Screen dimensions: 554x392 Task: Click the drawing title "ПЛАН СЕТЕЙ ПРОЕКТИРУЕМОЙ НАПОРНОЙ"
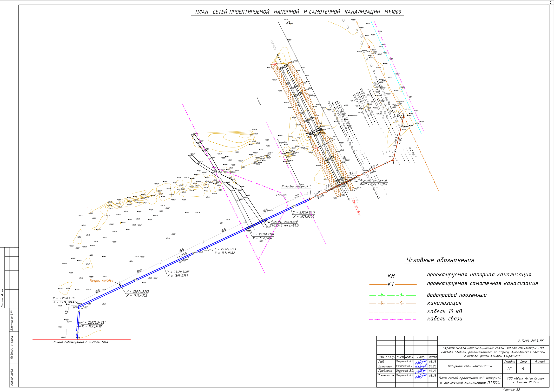click(247, 12)
